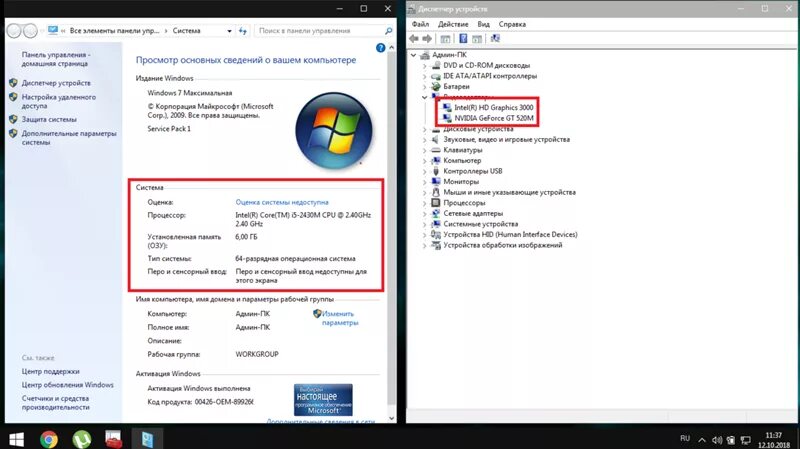Click the toolbar icon right of the Help icon
This screenshot has height=449, width=800.
point(477,39)
